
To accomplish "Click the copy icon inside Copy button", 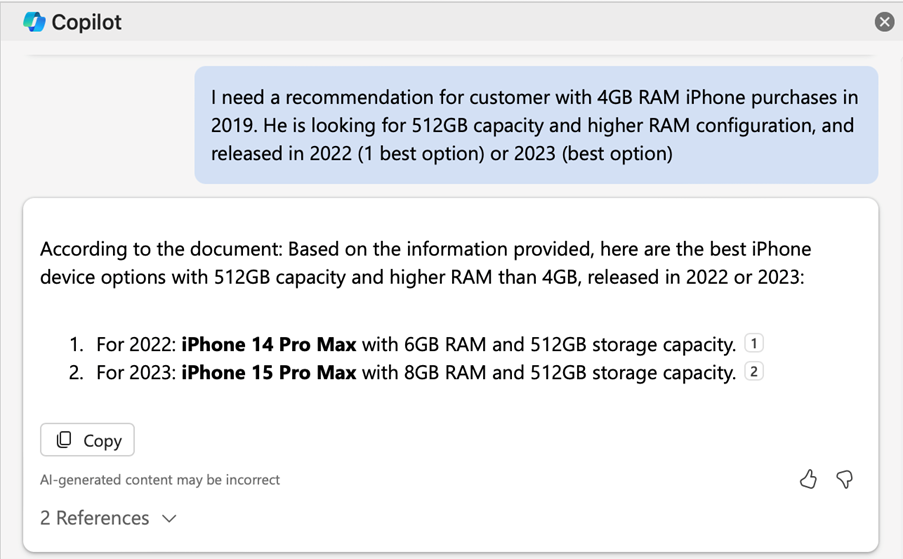I will (65, 440).
